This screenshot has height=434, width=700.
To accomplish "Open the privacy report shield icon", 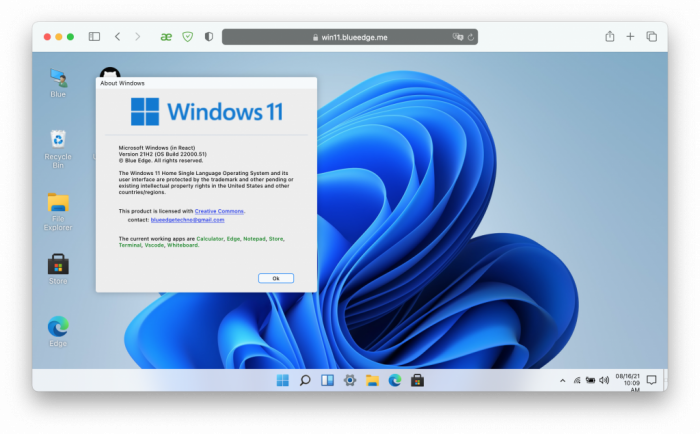I will (208, 37).
